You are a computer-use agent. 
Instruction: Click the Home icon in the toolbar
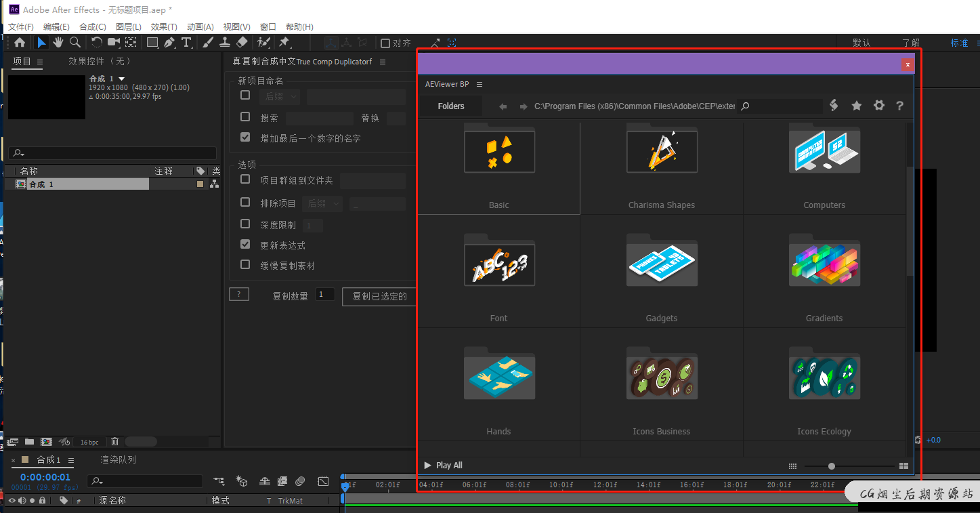click(x=20, y=43)
